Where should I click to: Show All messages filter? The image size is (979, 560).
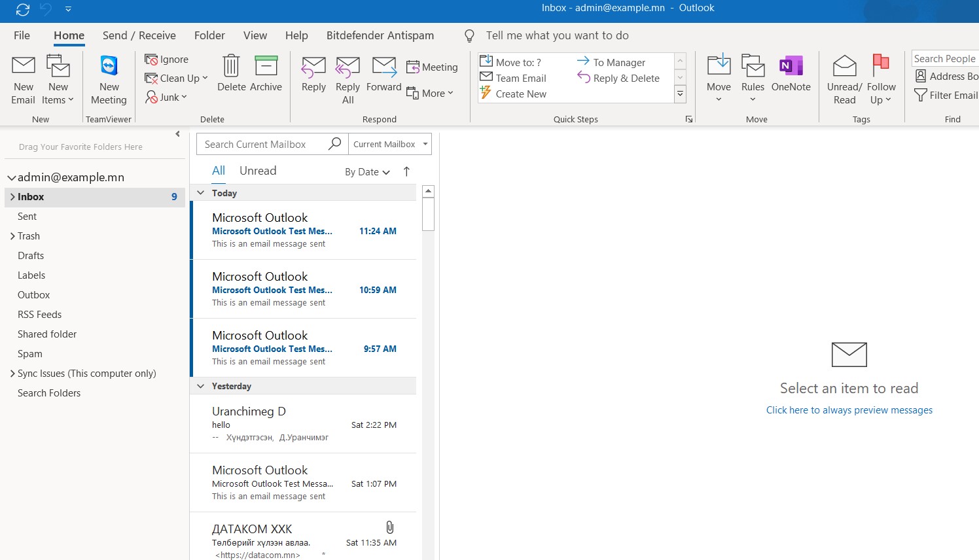pos(219,171)
